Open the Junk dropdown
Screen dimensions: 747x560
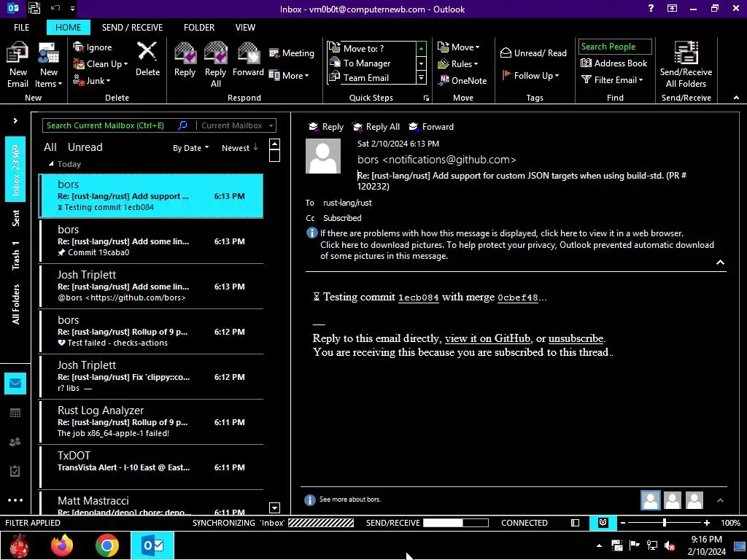tap(92, 80)
